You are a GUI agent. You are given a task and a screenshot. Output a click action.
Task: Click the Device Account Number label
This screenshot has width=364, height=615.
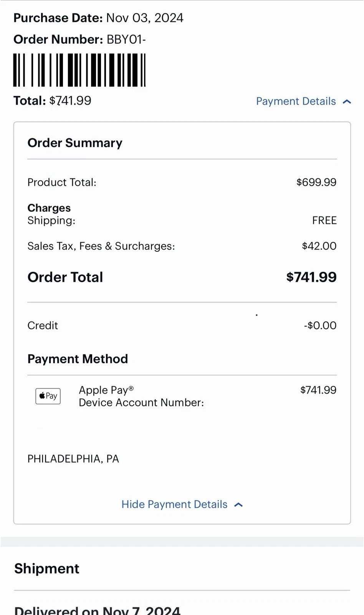(x=141, y=402)
